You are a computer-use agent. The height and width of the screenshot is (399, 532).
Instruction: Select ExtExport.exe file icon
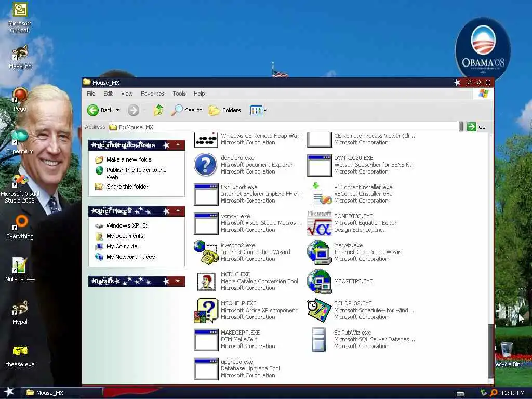(x=206, y=194)
